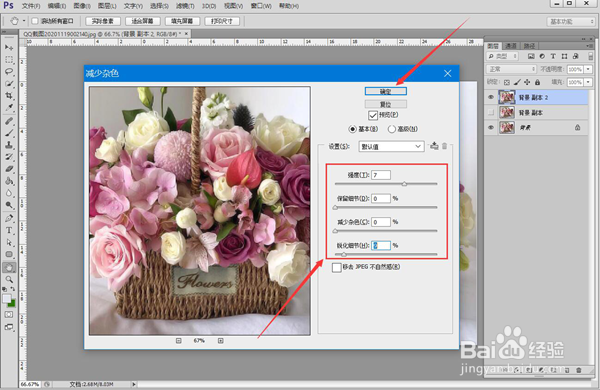Viewport: 600px width, 390px height.
Task: Open the 基本功能 workspace dropdown
Action: tap(570, 21)
